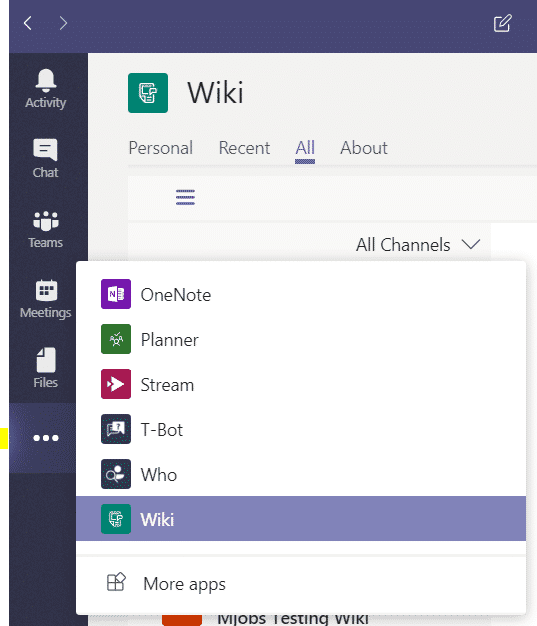Open the hamburger menu in the wiki toolbar
537x626 pixels.
point(185,197)
